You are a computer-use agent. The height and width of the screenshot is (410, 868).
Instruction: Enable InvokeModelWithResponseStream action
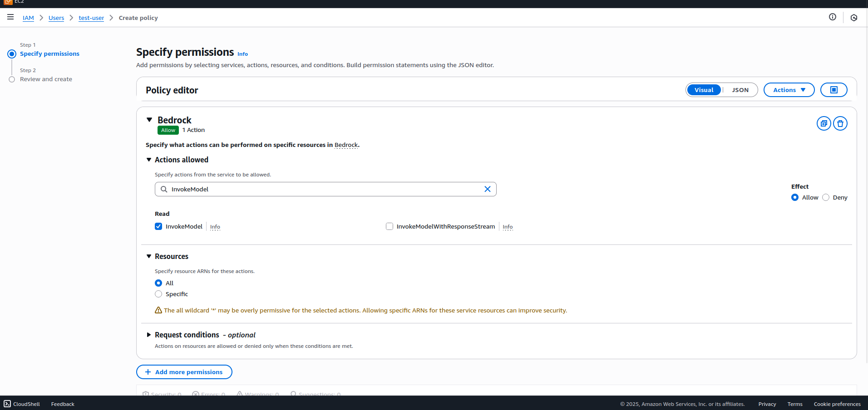click(x=390, y=226)
